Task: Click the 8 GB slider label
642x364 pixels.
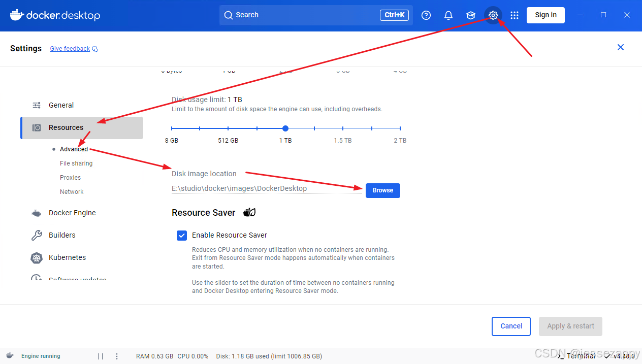Action: (x=172, y=141)
